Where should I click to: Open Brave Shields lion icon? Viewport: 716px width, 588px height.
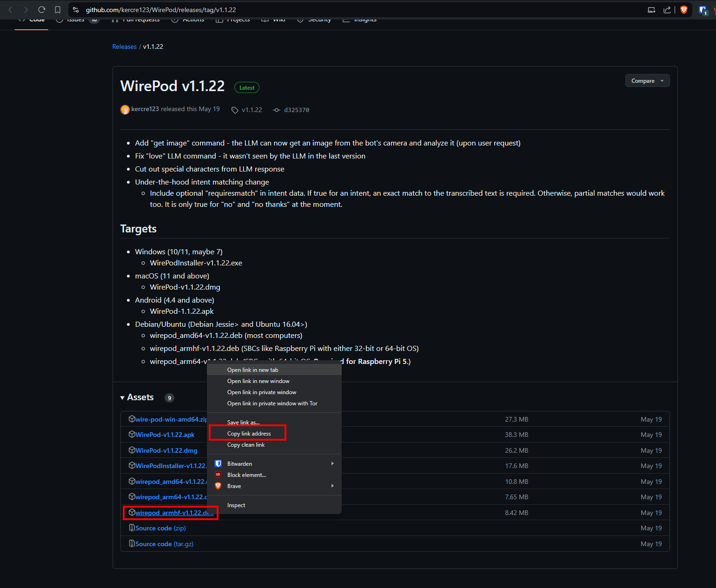click(684, 10)
